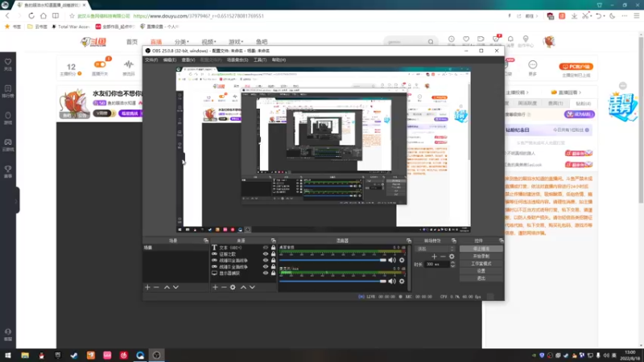Open 排行榜 in the Douyu left sidebar
The width and height of the screenshot is (644, 362).
tap(8, 91)
